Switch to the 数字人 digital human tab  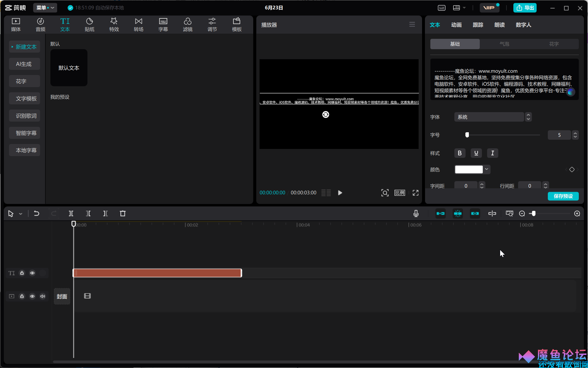tap(523, 25)
